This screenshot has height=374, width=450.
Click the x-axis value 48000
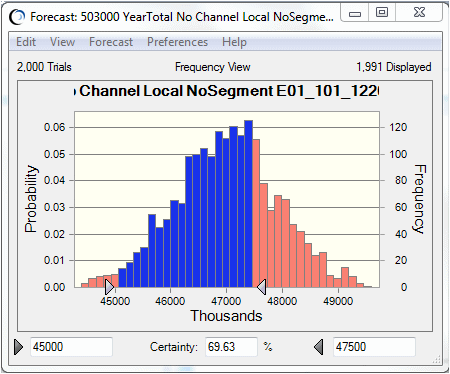click(282, 301)
